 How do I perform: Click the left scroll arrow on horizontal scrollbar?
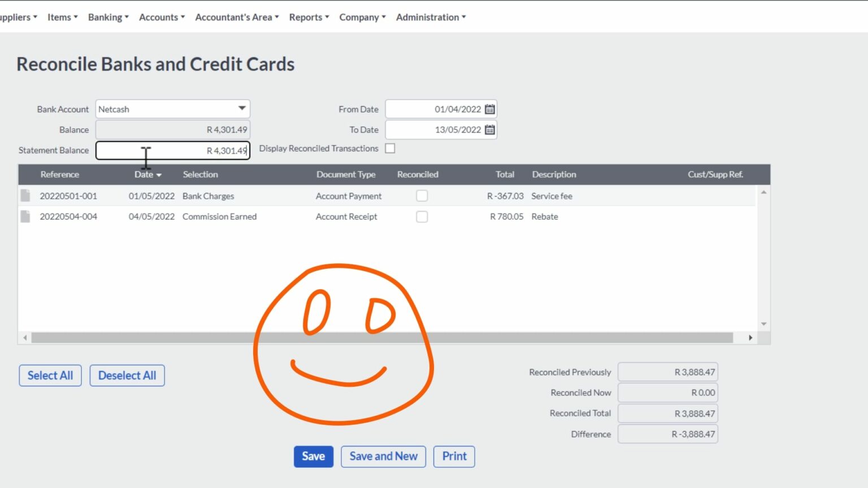pyautogui.click(x=25, y=337)
